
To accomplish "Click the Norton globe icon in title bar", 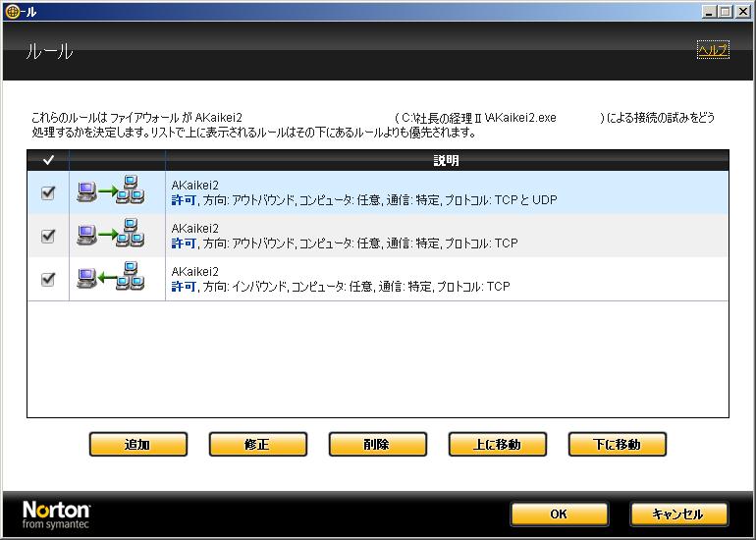I will tap(11, 11).
